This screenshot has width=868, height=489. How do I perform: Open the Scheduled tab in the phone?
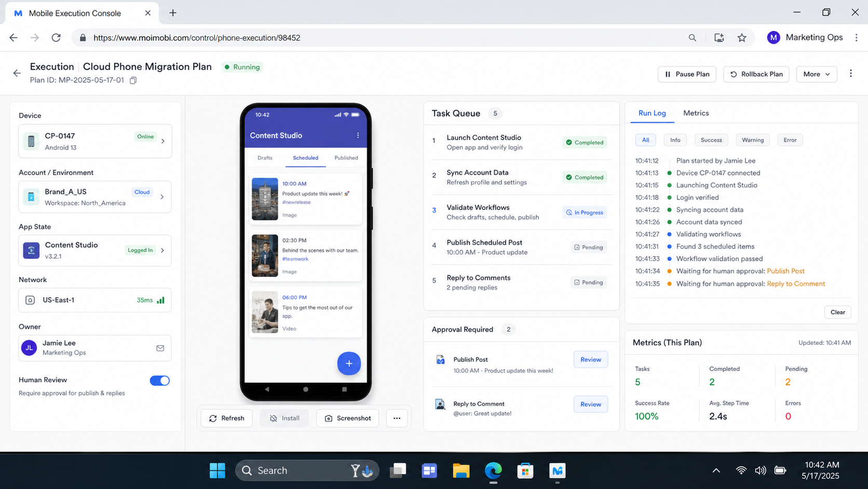tap(305, 158)
